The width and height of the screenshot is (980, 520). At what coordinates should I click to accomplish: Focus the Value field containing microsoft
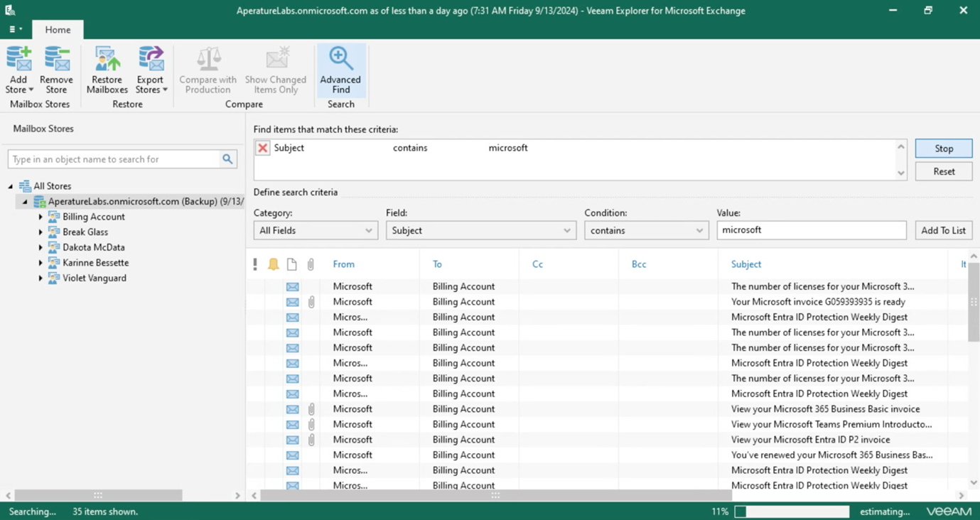(812, 230)
